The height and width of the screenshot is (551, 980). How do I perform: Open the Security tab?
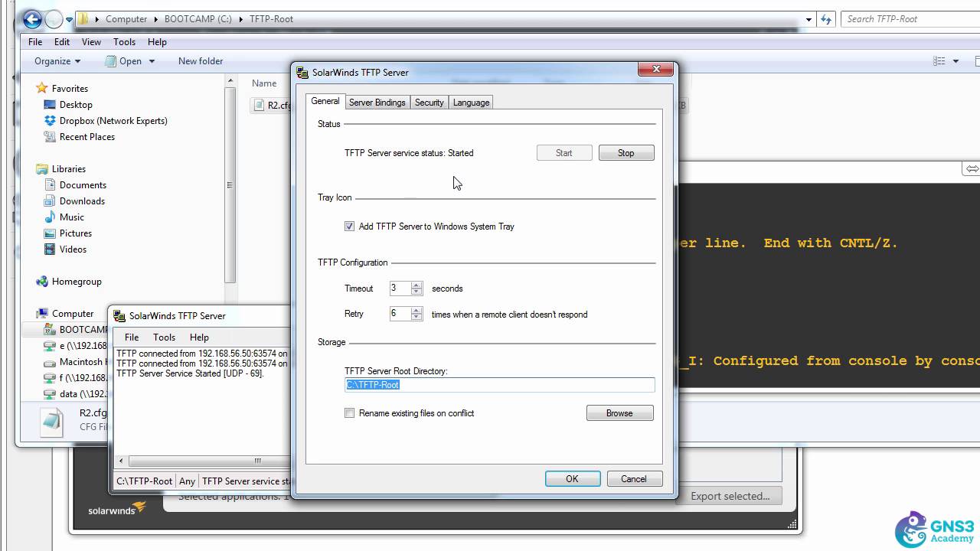point(429,103)
